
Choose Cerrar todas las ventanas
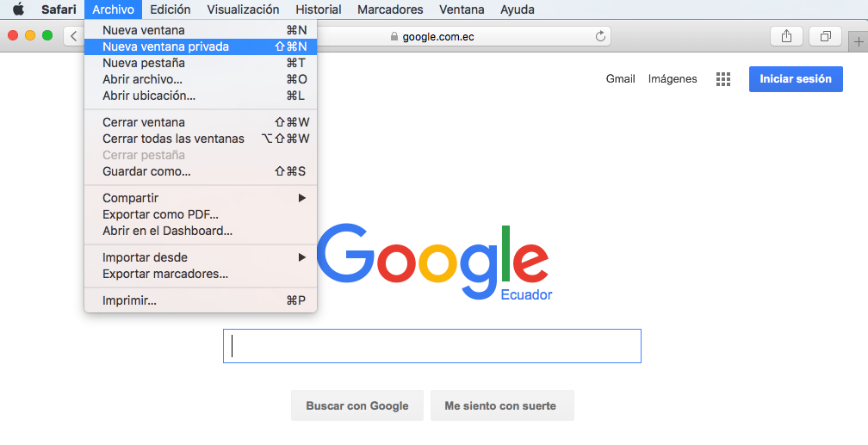201,139
